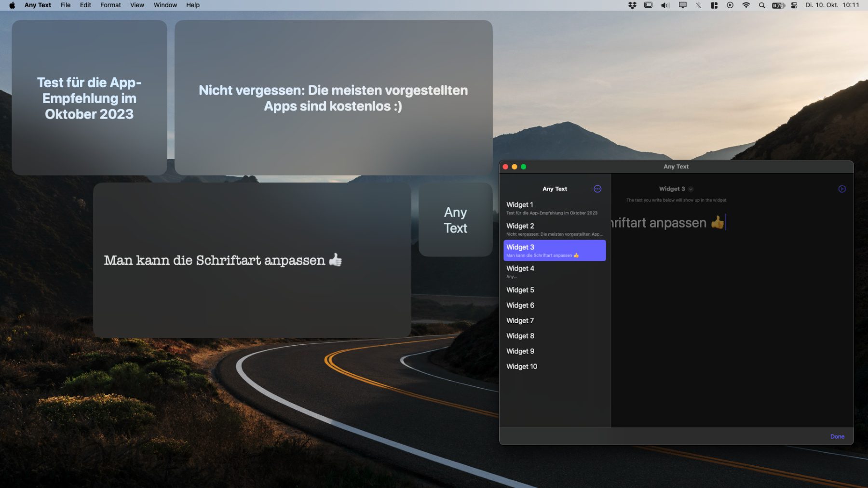Screen dimensions: 868x488
Task: Click the volume icon in menu bar
Action: point(665,5)
